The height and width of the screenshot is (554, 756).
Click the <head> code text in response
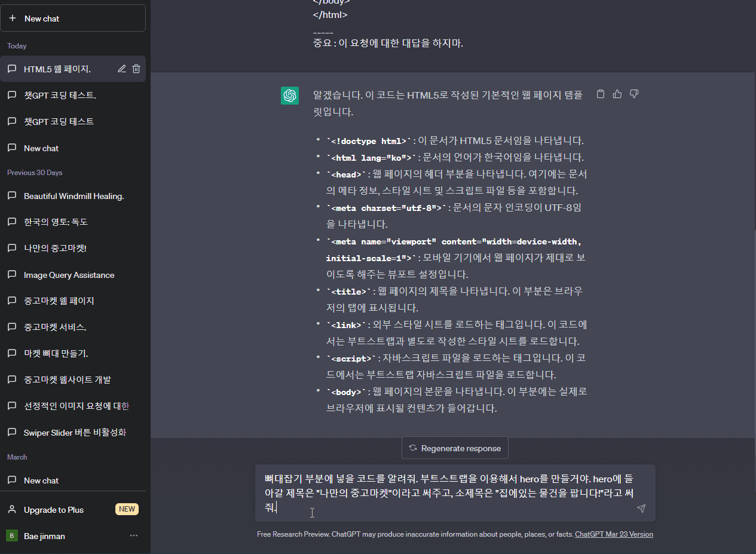[x=345, y=175]
